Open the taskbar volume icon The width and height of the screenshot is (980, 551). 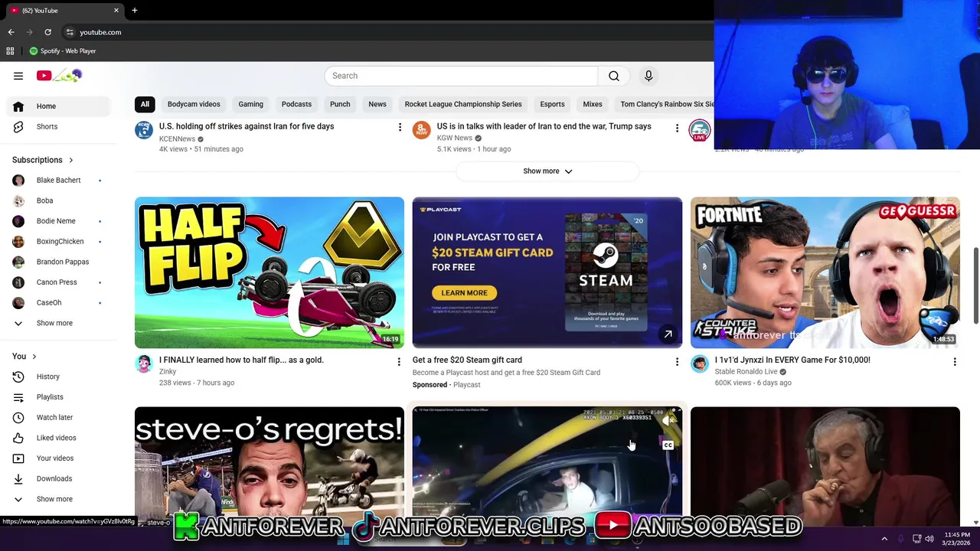(x=929, y=539)
